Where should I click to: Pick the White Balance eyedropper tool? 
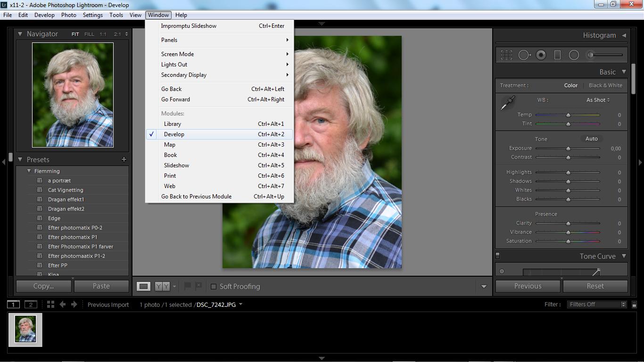(508, 103)
